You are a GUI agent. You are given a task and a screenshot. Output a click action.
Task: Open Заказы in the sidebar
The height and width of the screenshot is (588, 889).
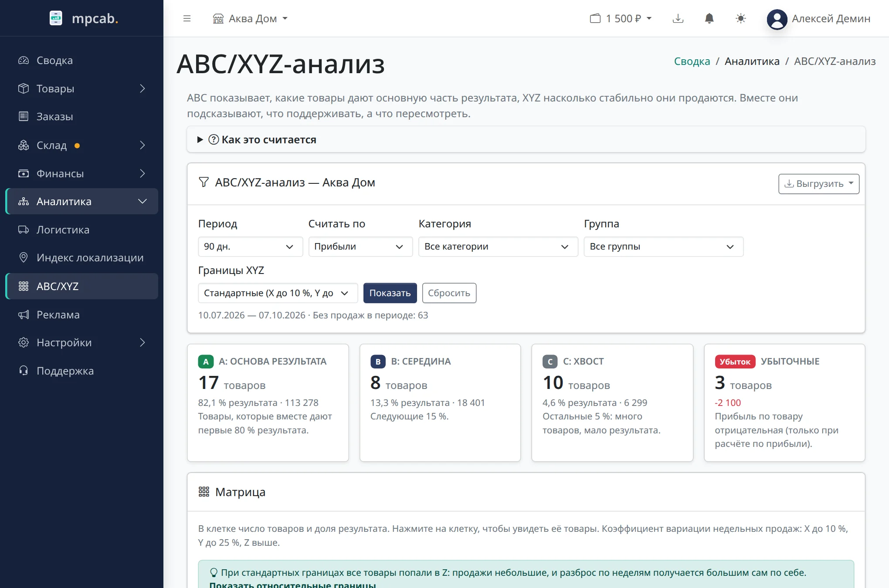81,116
